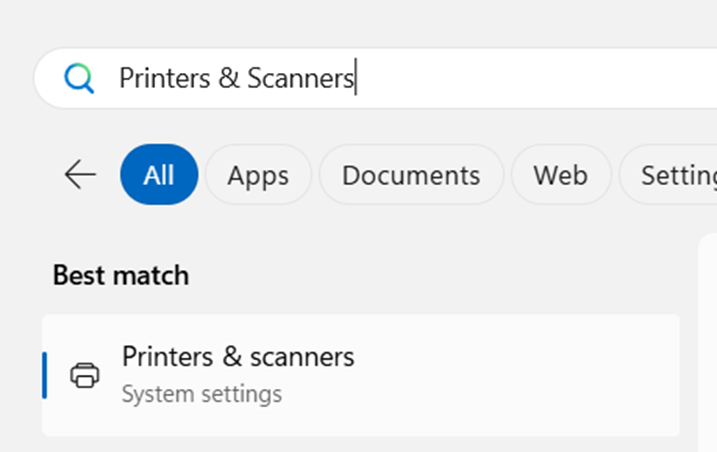Viewport: 717px width, 452px height.
Task: Click the search magnifier icon
Action: click(79, 78)
